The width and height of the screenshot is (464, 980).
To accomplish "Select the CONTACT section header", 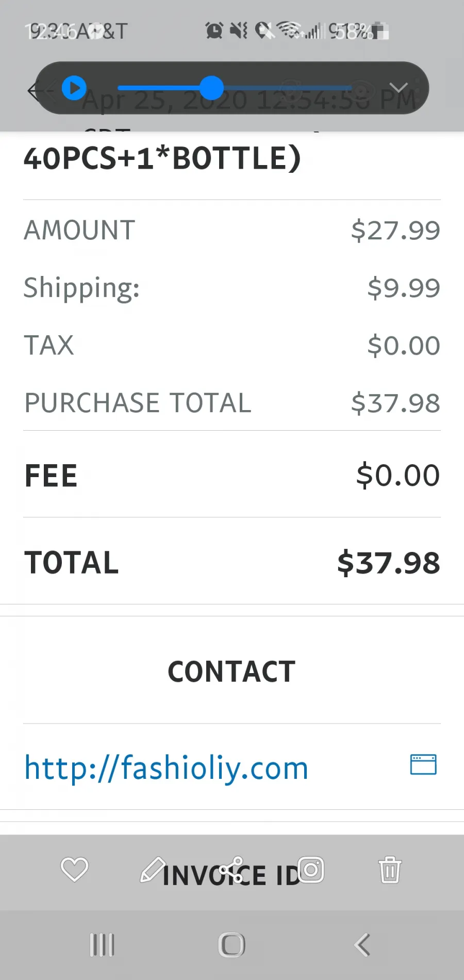I will click(231, 672).
